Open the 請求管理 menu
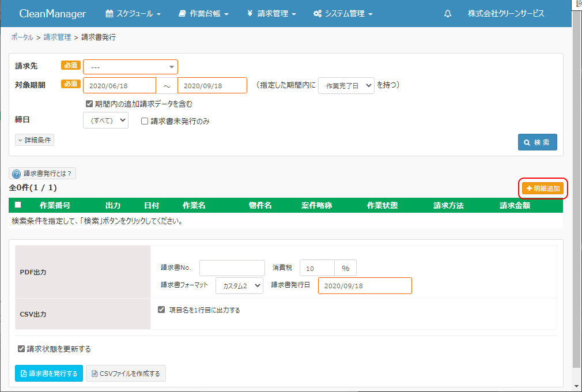The image size is (582, 392). coord(271,14)
